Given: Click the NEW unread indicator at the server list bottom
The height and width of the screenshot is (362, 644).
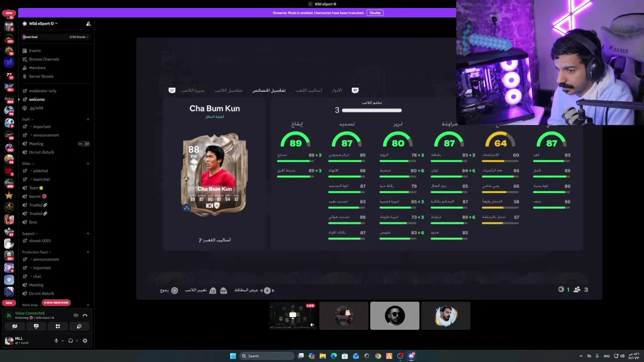Looking at the screenshot, I should (9, 303).
